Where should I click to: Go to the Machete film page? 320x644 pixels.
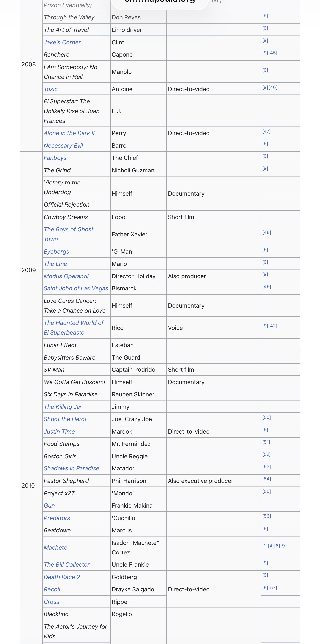click(56, 548)
